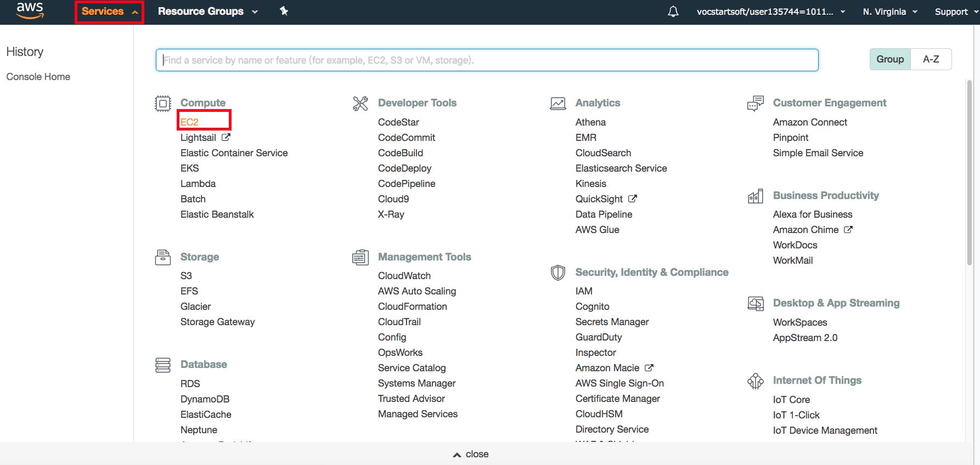Click the Management Tools icon
This screenshot has height=465, width=980.
point(361,257)
